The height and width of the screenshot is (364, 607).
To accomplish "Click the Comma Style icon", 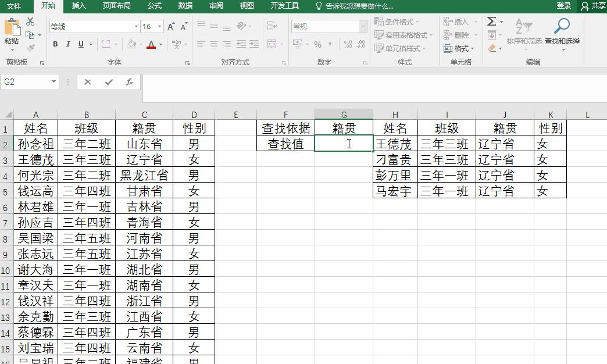I will tap(330, 44).
